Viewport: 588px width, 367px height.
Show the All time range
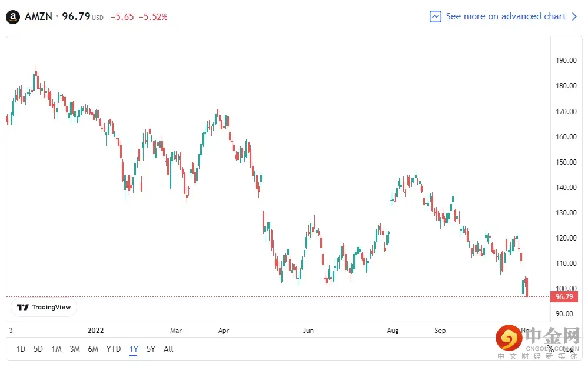coord(168,349)
